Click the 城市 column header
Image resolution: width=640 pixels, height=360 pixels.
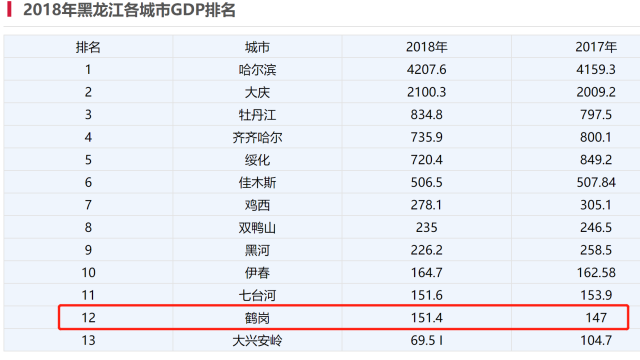coord(257,47)
